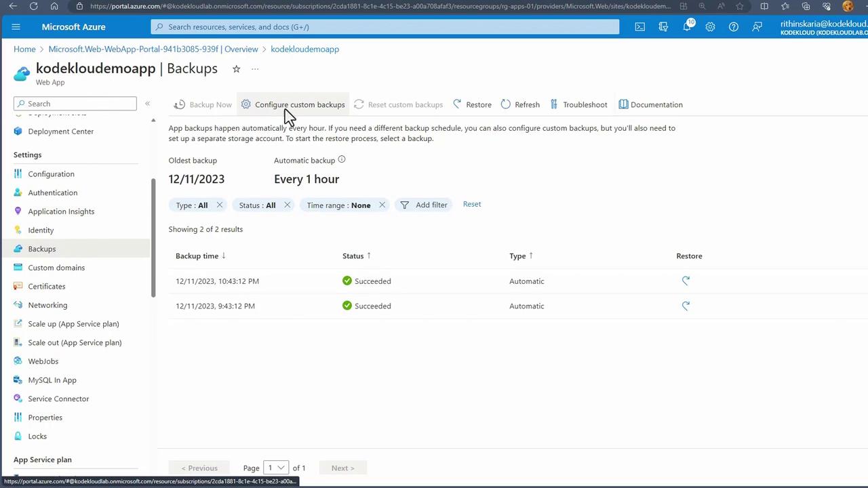Click Configure custom backups in the toolbar
Viewport: 868px width, 488px height.
click(293, 104)
